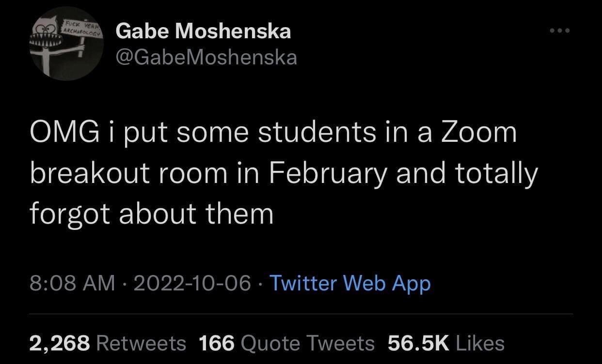This screenshot has width=602, height=364.
Task: Click the 56.5K likes count
Action: 419,343
